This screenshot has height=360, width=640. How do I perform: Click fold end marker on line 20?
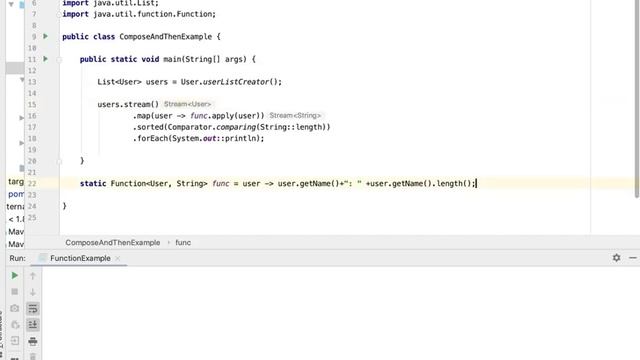pyautogui.click(x=59, y=162)
